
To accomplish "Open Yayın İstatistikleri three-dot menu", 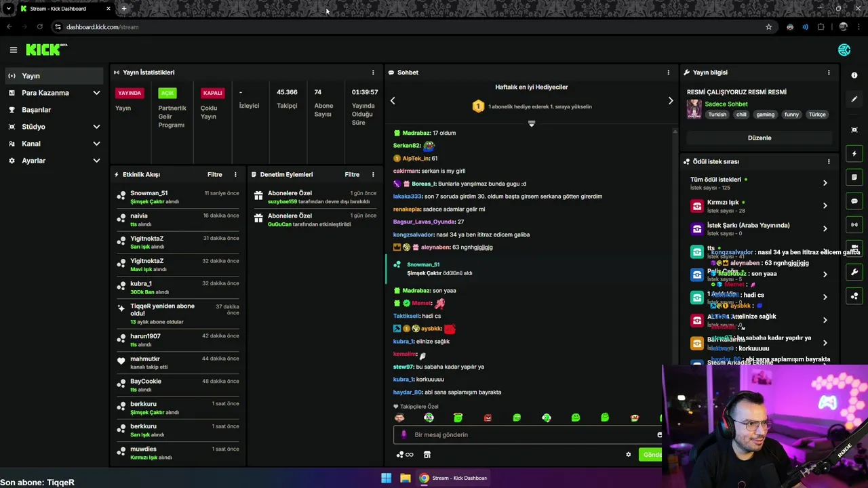I will 372,73.
